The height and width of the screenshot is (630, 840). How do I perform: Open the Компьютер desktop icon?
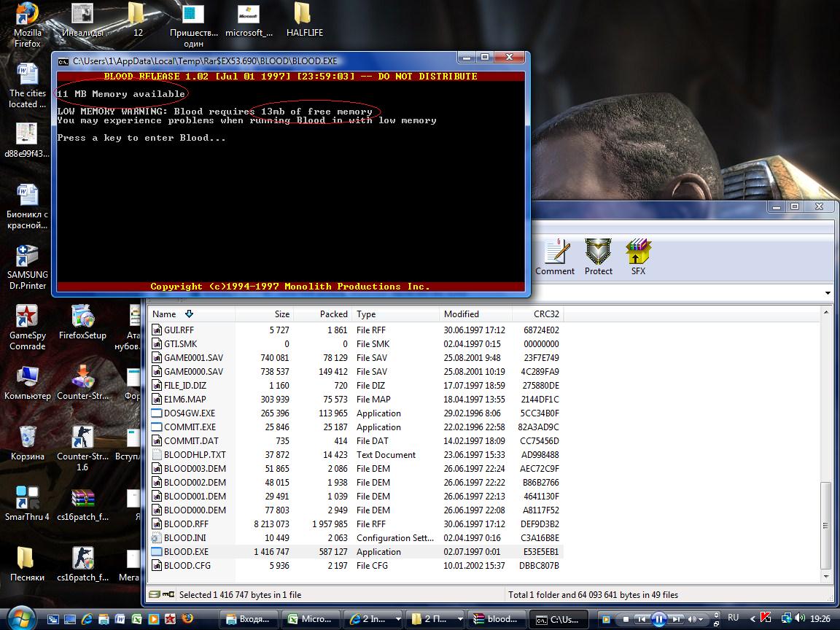(27, 383)
